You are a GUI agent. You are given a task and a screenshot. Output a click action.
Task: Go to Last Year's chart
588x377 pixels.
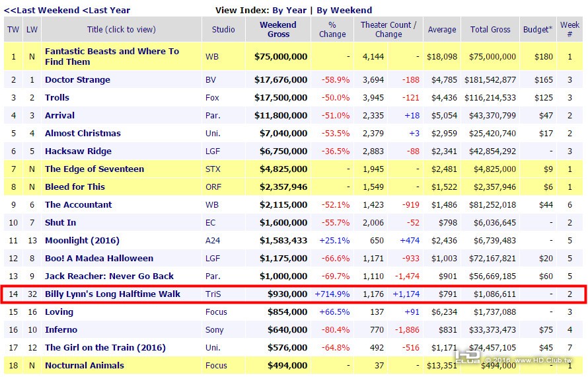click(108, 10)
